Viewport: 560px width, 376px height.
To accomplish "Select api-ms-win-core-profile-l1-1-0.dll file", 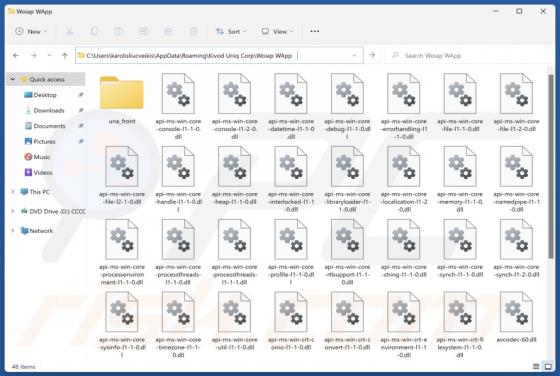I will 291,252.
